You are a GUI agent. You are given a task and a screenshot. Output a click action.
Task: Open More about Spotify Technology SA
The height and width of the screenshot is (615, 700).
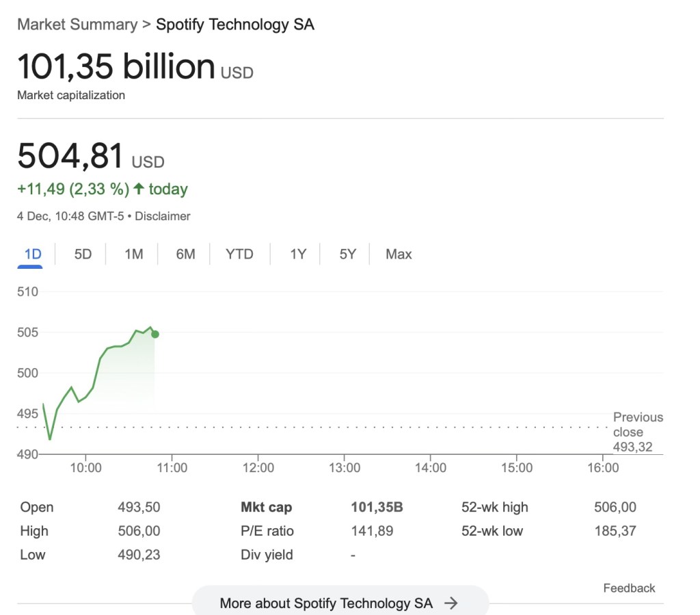click(340, 603)
